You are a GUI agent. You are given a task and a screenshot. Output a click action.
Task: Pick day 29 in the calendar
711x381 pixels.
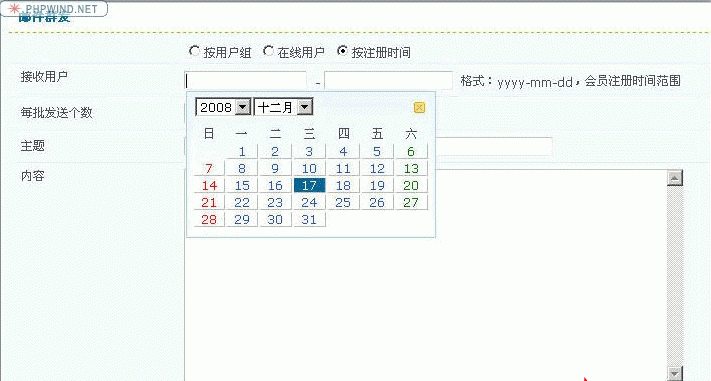(242, 219)
